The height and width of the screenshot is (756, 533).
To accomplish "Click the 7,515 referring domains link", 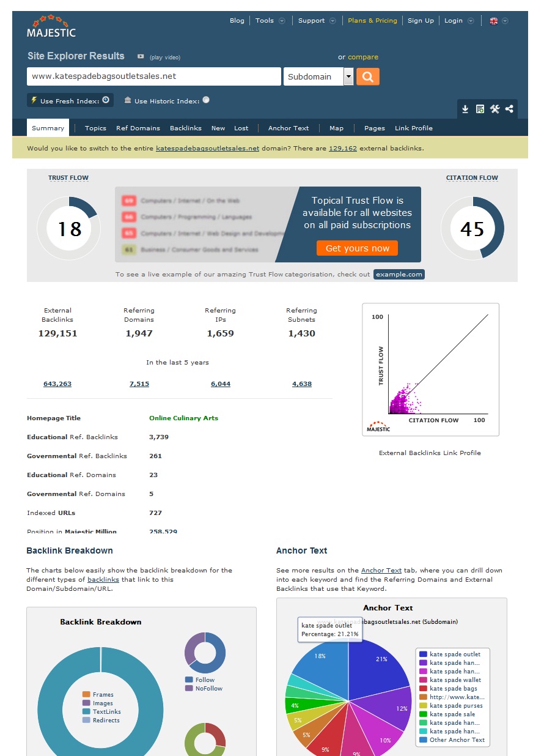I will 139,384.
